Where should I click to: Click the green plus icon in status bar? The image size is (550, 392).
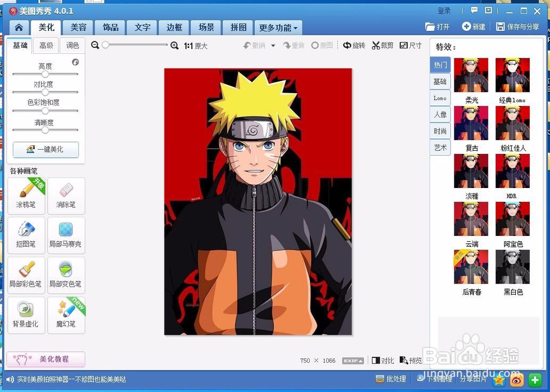point(535,379)
